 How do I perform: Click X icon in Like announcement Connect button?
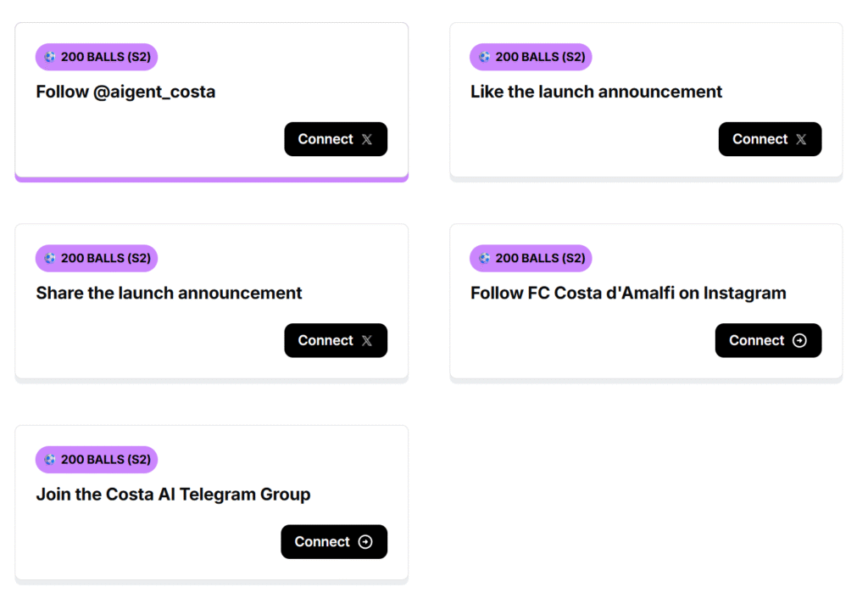click(x=801, y=139)
